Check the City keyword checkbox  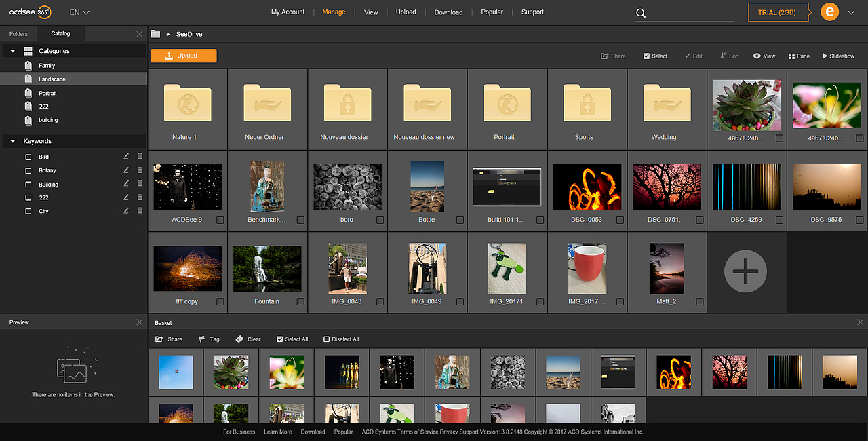click(28, 212)
